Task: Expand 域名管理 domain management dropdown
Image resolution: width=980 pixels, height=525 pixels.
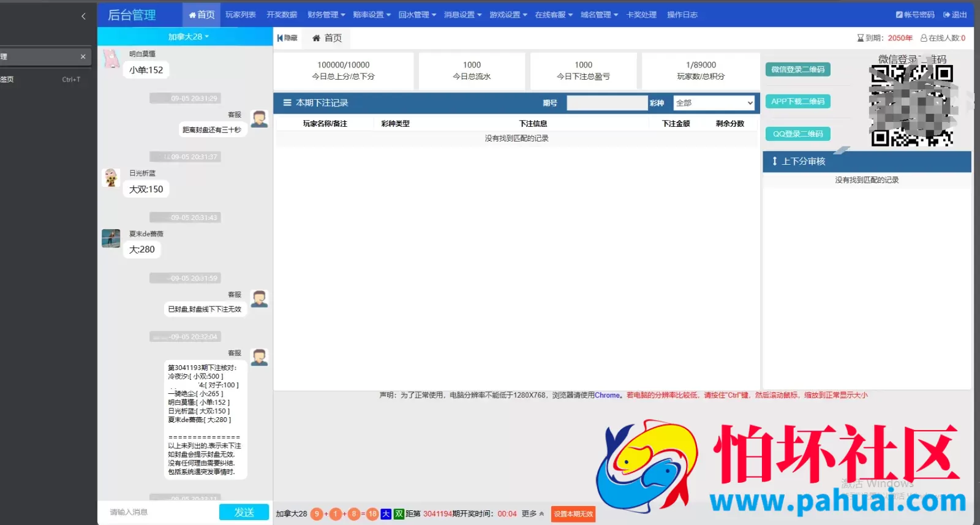Action: click(599, 15)
